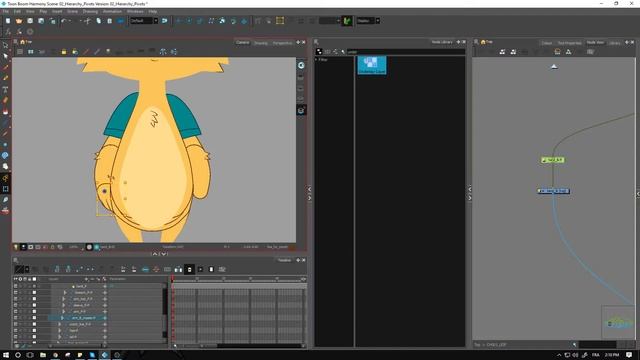Collapse panel using left arrow beside Node Library

[x=309, y=189]
